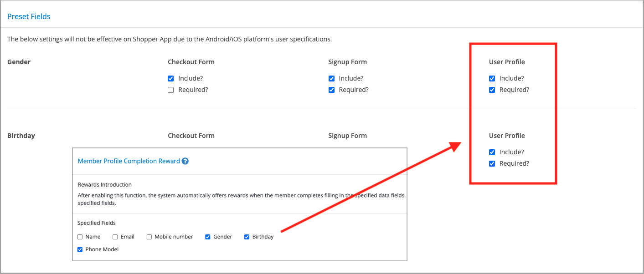The height and width of the screenshot is (274, 644).
Task: Open Member Profile Completion Reward title link
Action: (129, 161)
